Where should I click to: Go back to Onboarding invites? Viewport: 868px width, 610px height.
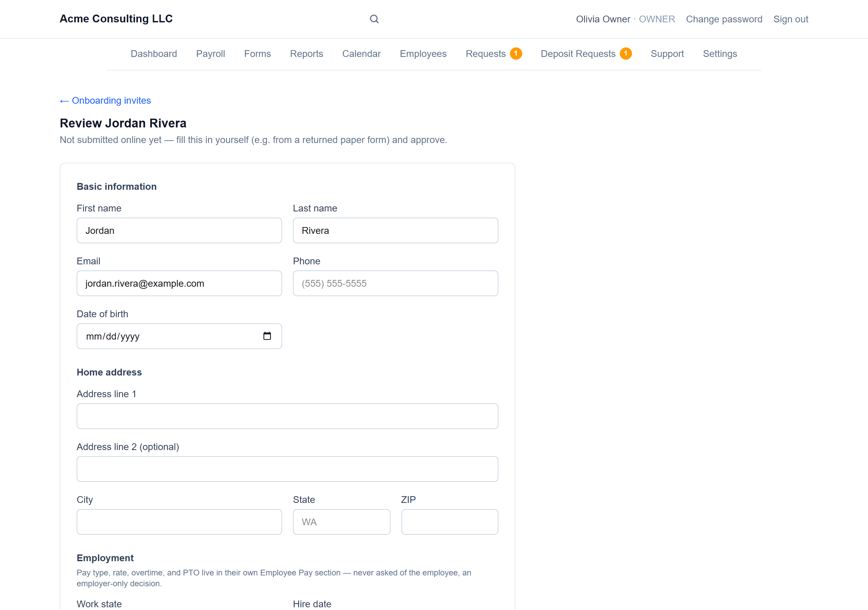(105, 101)
